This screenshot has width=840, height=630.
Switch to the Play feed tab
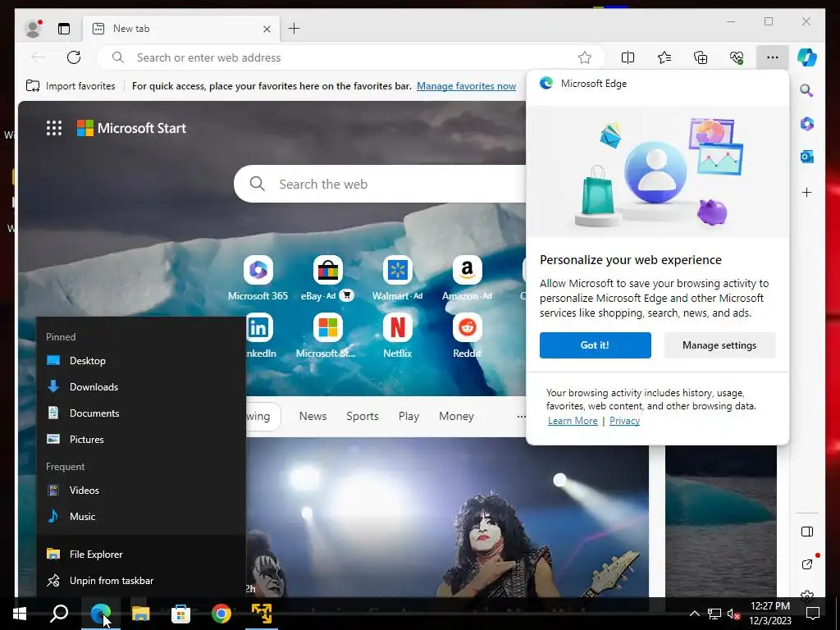point(409,416)
